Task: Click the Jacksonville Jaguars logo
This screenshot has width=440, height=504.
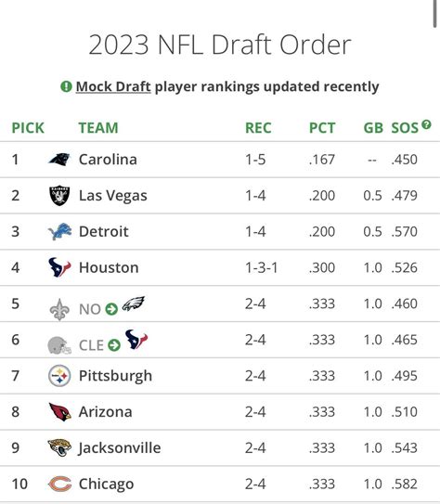Action: click(x=59, y=447)
